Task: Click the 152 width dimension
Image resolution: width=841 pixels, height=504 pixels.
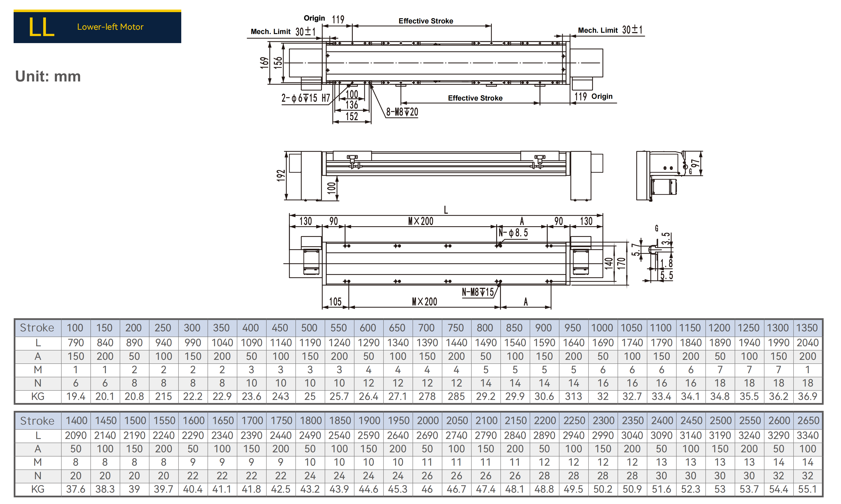Action: click(x=351, y=116)
